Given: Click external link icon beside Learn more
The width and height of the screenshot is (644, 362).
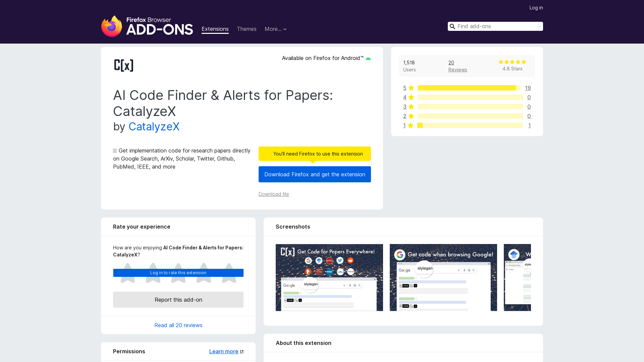Looking at the screenshot, I should click(242, 352).
